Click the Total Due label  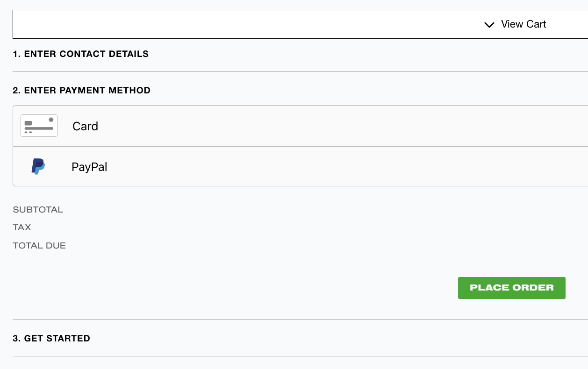tap(39, 245)
